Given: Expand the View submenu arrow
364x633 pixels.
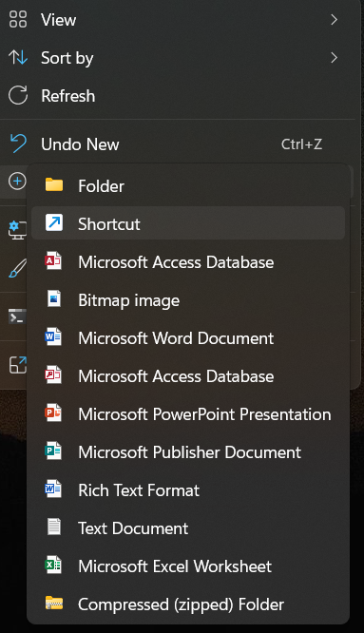Looking at the screenshot, I should 334,19.
